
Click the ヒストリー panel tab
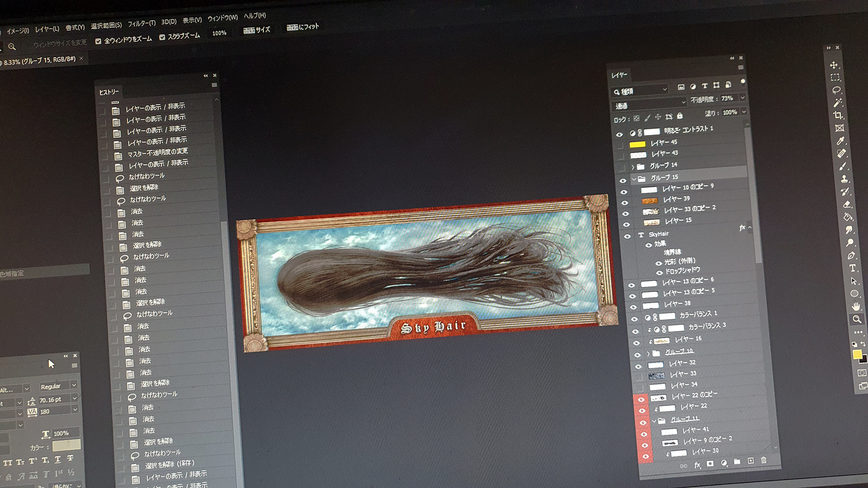(x=109, y=92)
